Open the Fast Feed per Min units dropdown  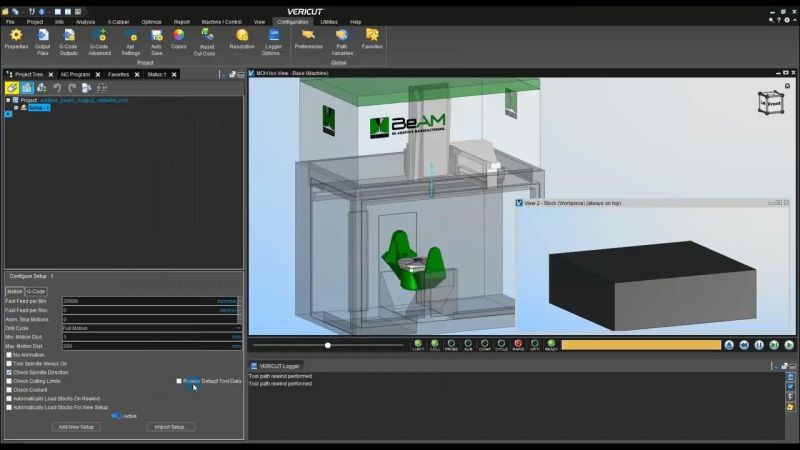point(229,301)
